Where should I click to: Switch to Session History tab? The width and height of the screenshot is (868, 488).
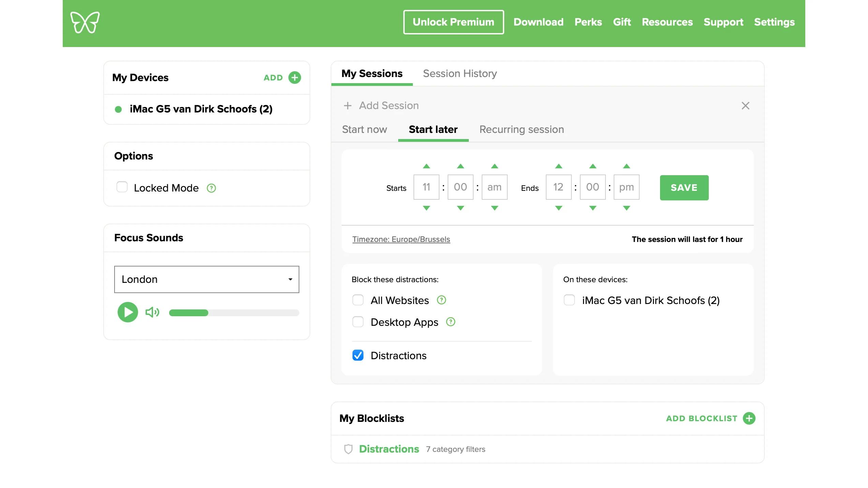(460, 74)
